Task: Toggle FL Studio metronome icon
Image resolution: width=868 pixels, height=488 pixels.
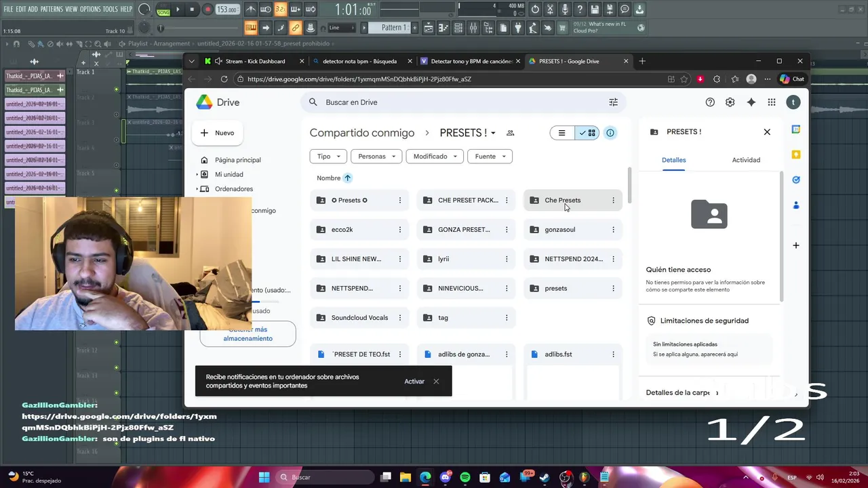Action: 251,9
